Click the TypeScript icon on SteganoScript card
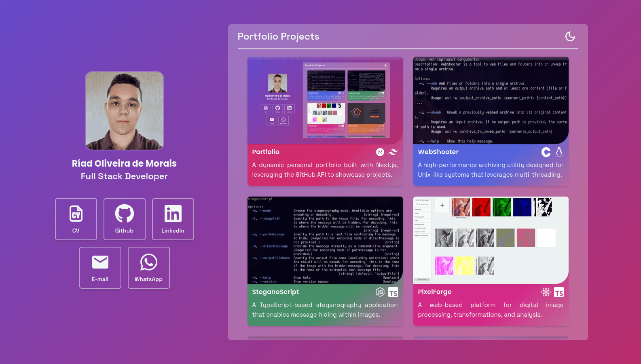Image resolution: width=641 pixels, height=364 pixels. click(393, 292)
